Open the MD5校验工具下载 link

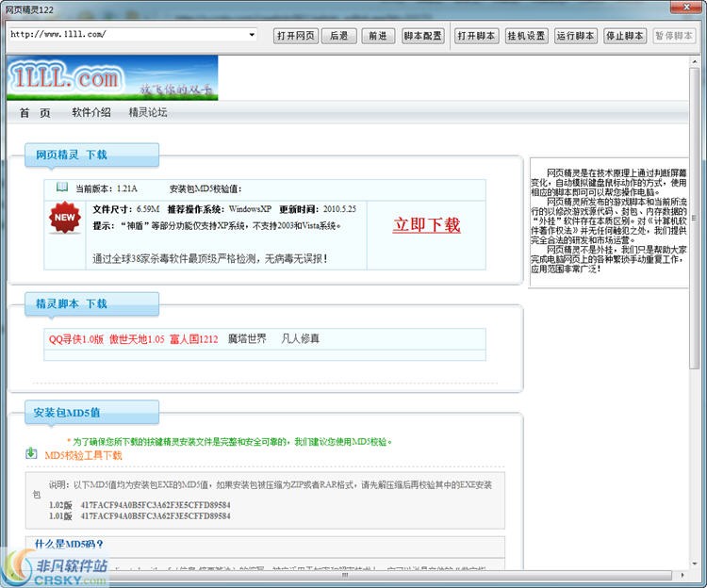pyautogui.click(x=83, y=455)
